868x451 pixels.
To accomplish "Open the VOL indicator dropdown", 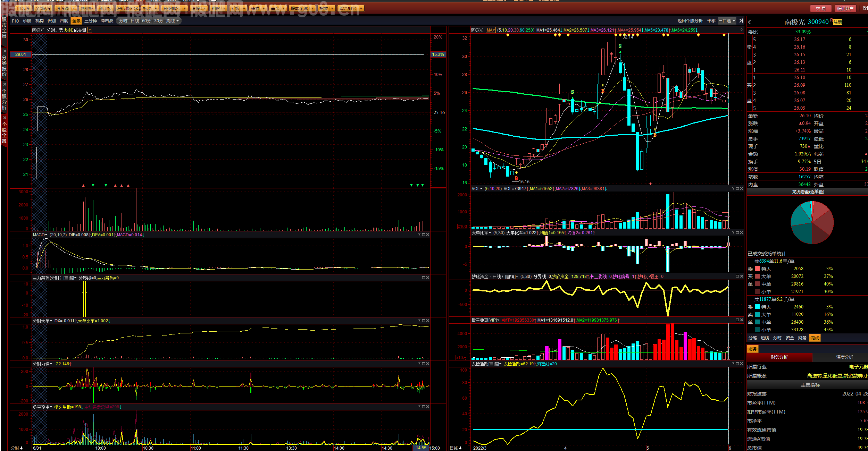I will (x=477, y=189).
